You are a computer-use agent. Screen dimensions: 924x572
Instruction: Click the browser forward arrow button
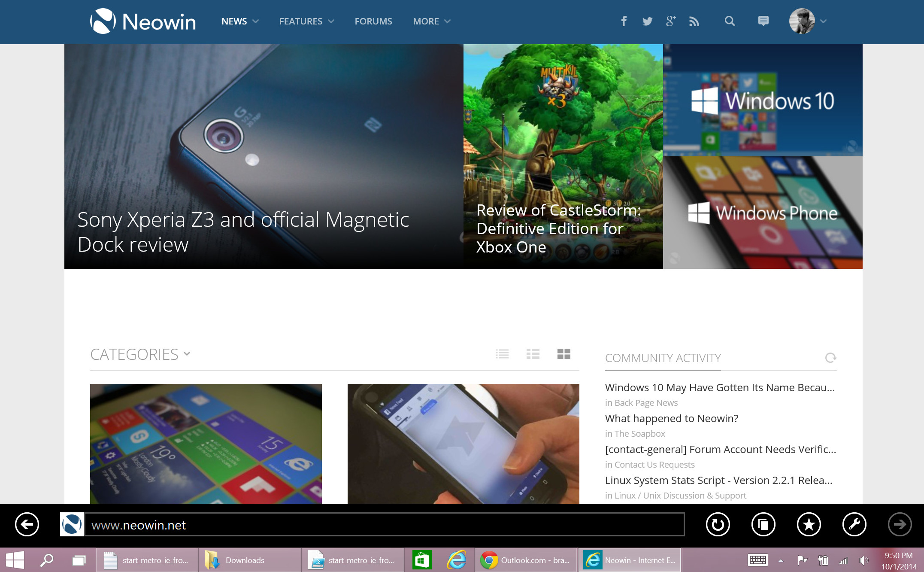(x=900, y=524)
